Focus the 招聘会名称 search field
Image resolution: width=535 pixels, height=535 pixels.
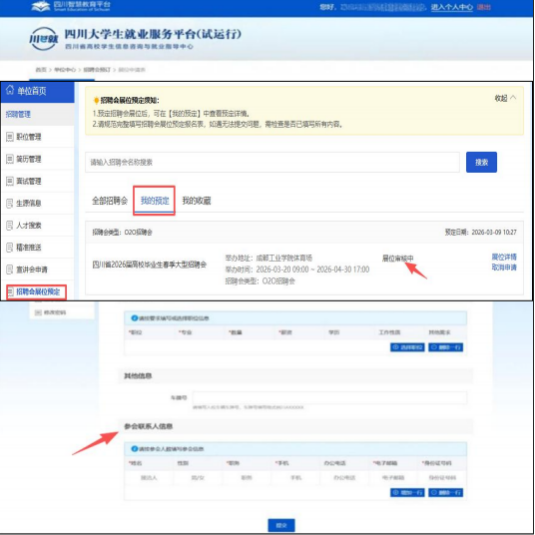pos(272,162)
